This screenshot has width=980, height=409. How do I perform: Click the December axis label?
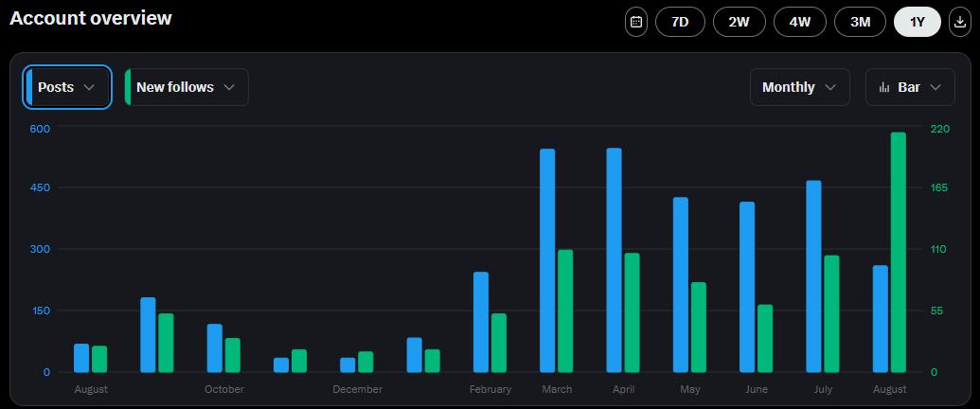tap(358, 389)
